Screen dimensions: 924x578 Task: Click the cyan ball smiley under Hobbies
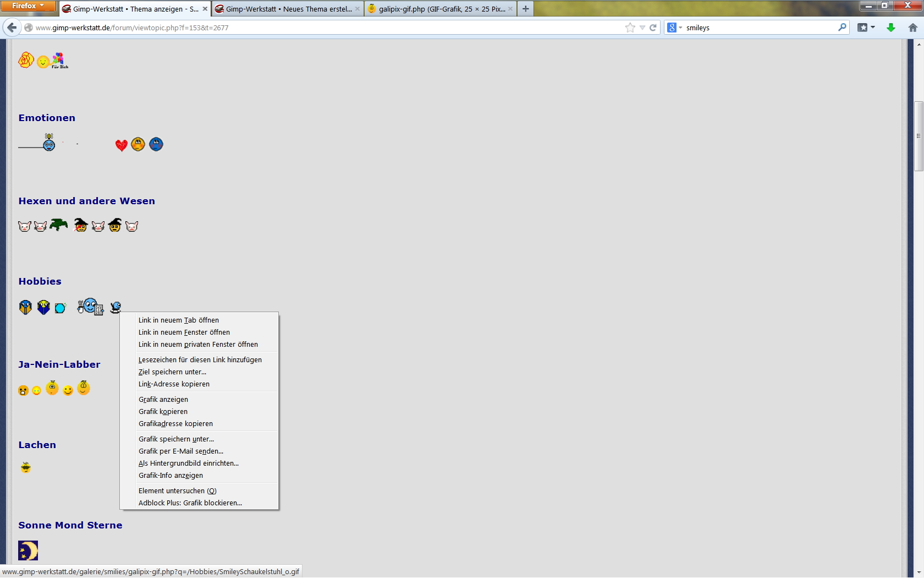pyautogui.click(x=61, y=308)
